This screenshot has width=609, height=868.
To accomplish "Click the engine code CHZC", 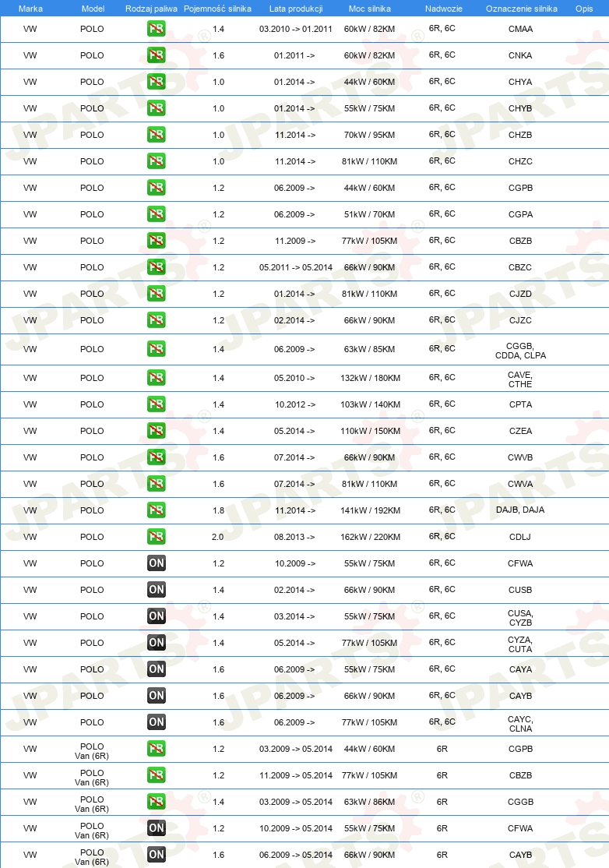I will (x=520, y=161).
